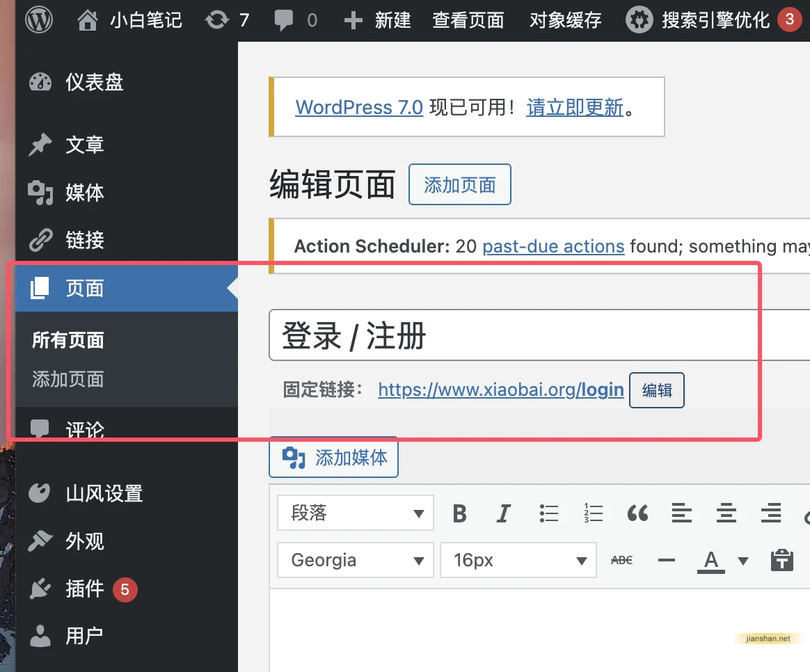Click the plus icon beside 新建

point(354,20)
